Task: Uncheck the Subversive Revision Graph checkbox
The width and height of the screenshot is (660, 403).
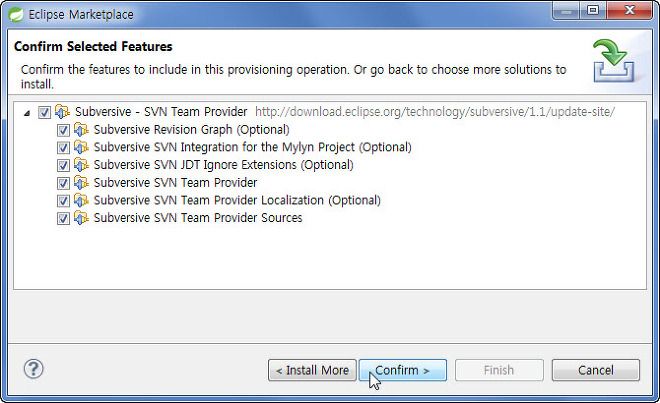Action: coord(63,130)
